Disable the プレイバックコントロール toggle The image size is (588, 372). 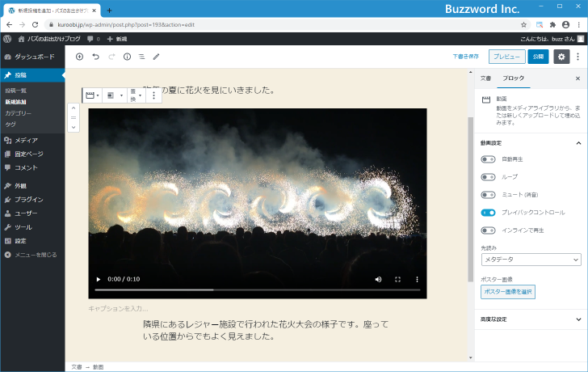[x=488, y=212]
